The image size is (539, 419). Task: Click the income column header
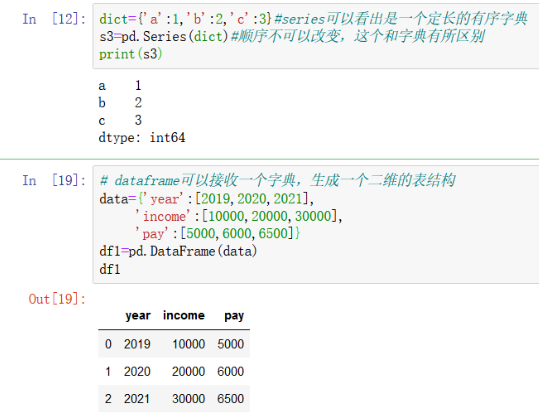tap(184, 315)
